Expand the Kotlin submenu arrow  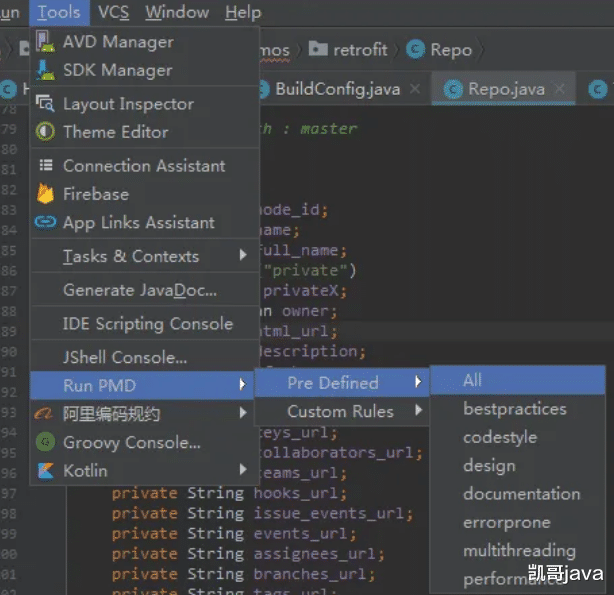tap(243, 470)
